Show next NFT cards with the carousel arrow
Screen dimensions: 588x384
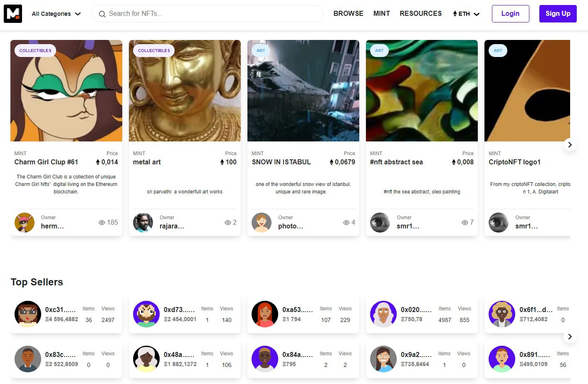tap(570, 145)
